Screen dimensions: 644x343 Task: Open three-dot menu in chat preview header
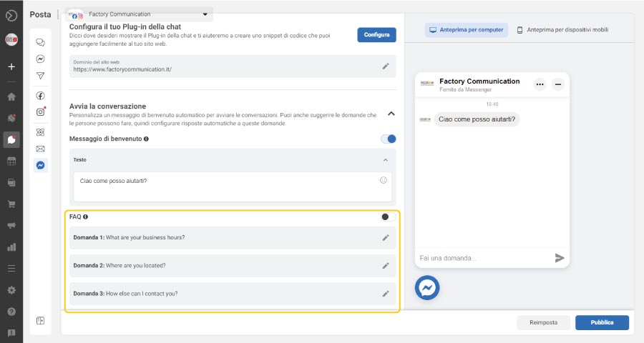[x=540, y=84]
